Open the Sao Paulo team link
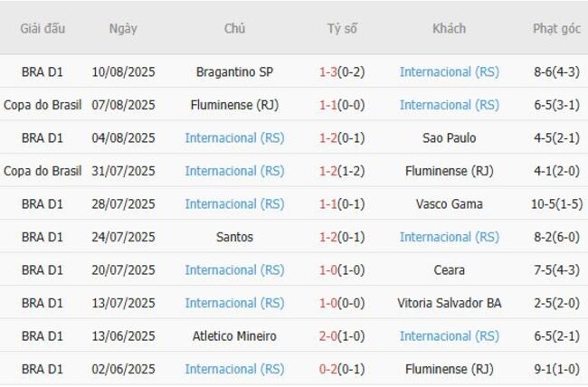This screenshot has height=387, width=588. (449, 138)
